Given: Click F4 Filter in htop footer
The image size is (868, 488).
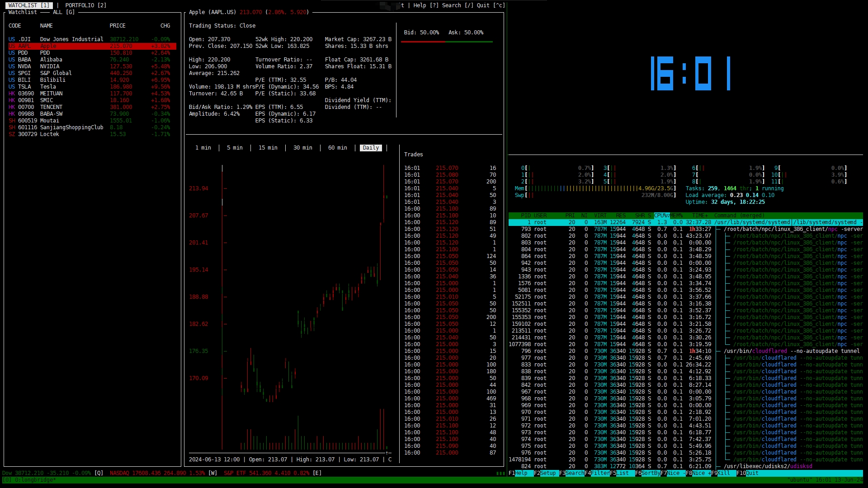Looking at the screenshot, I should [x=597, y=473].
